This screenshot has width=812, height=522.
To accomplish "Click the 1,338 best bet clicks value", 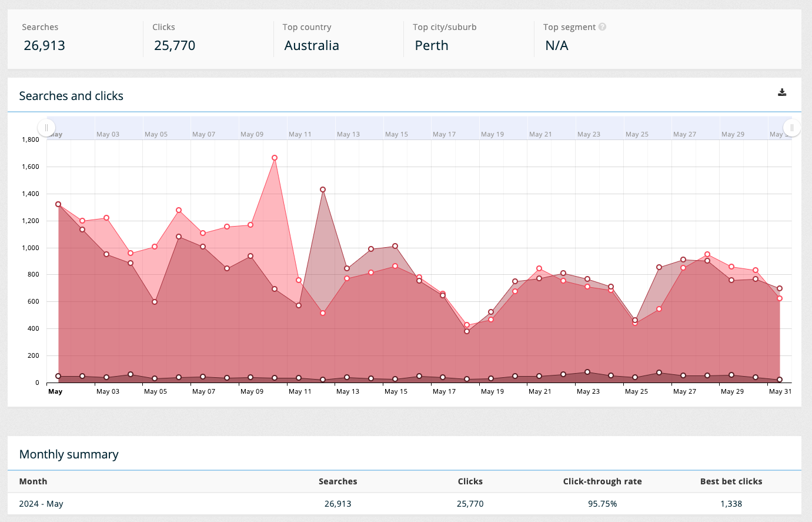I will (731, 504).
